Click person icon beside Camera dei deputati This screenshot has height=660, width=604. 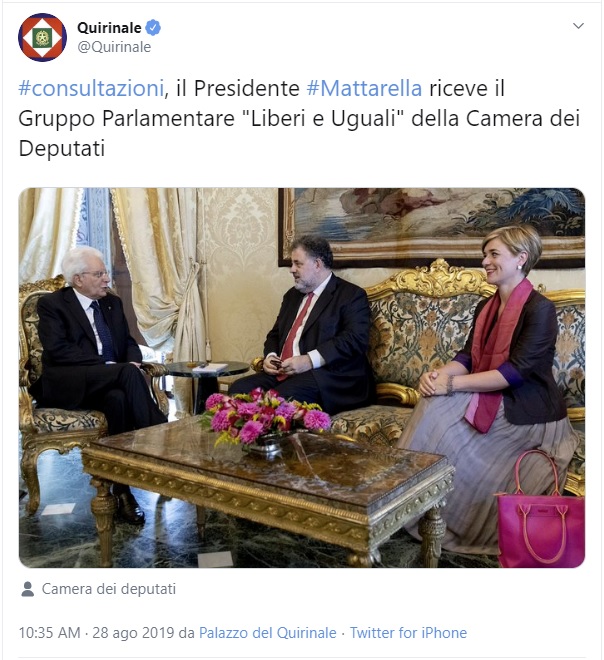tap(28, 589)
